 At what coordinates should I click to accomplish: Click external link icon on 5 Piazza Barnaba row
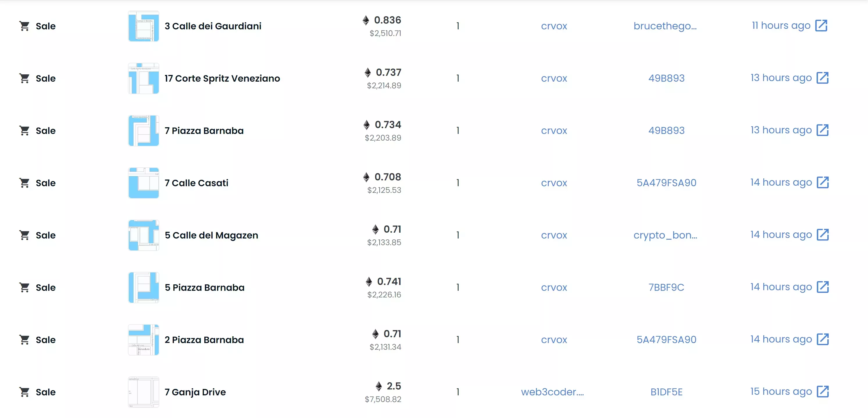point(822,287)
